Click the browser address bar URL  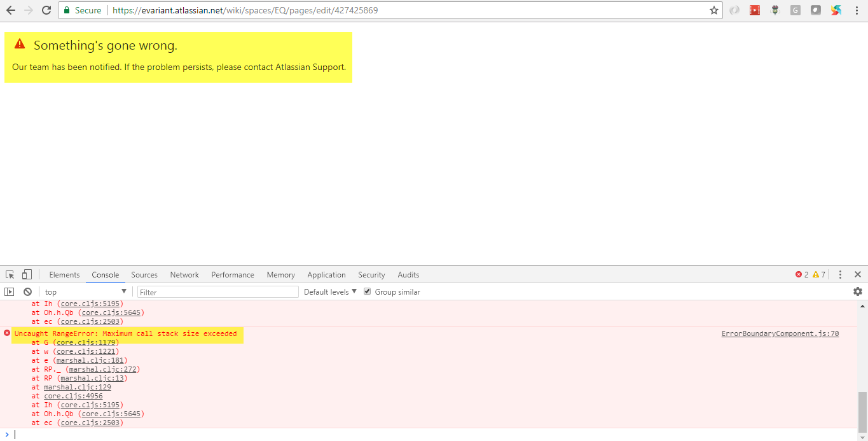pyautogui.click(x=245, y=10)
